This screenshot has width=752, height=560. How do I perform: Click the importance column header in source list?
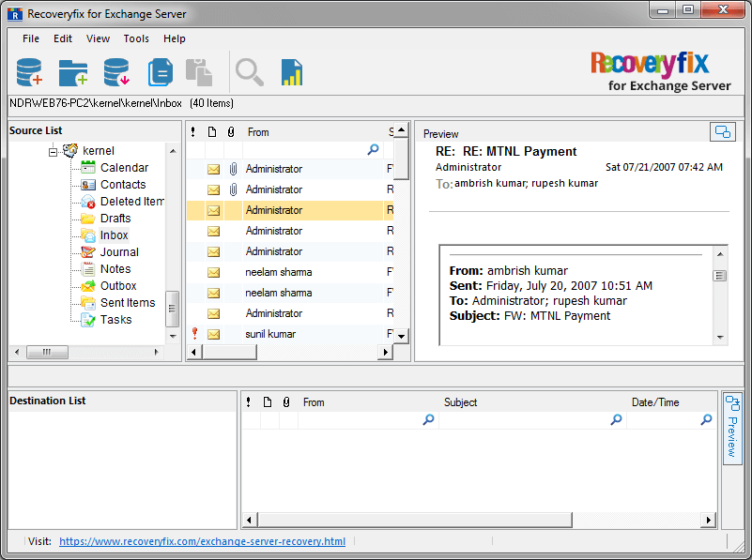192,132
